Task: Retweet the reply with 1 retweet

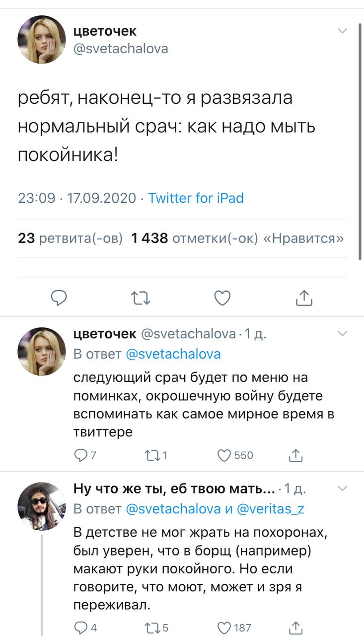Action: (150, 455)
